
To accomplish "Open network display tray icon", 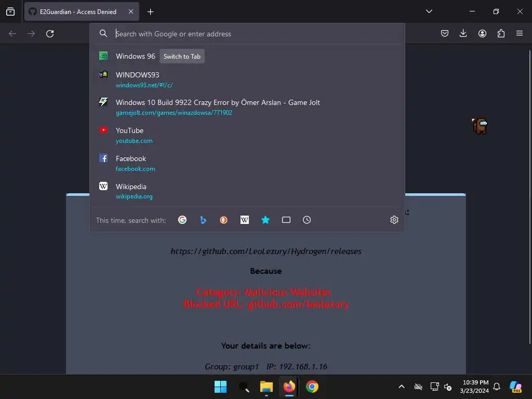I will click(434, 387).
